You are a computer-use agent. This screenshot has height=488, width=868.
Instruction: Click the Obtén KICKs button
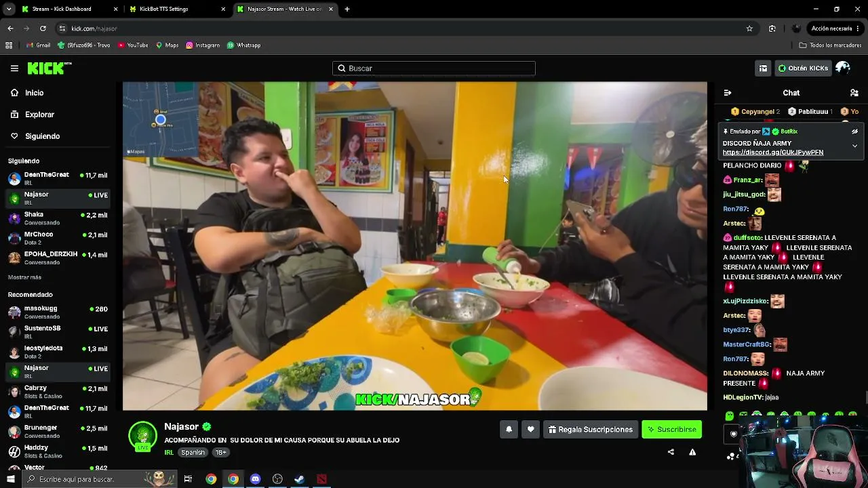point(803,68)
